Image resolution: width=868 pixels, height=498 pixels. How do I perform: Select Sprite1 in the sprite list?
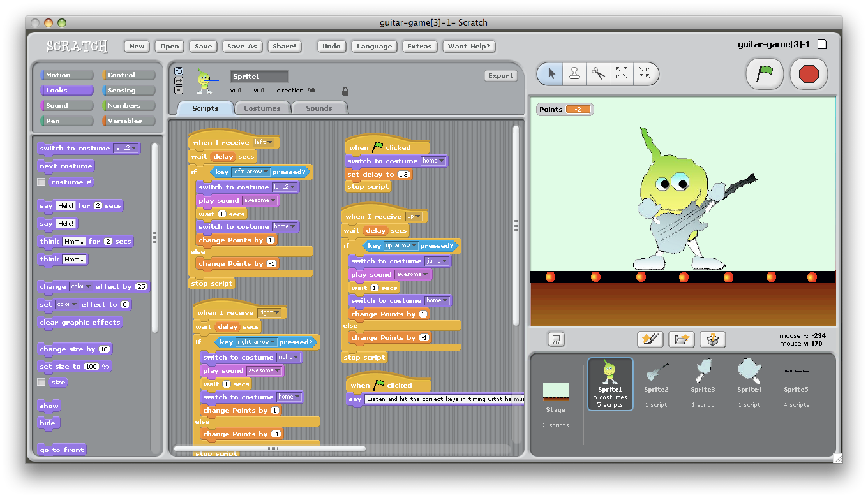click(610, 384)
